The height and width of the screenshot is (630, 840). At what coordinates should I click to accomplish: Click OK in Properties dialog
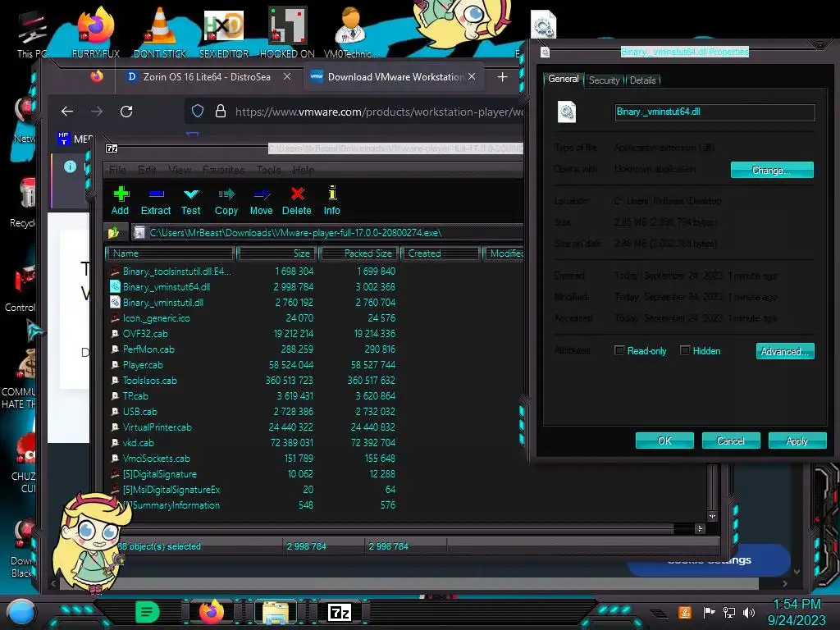click(x=664, y=441)
